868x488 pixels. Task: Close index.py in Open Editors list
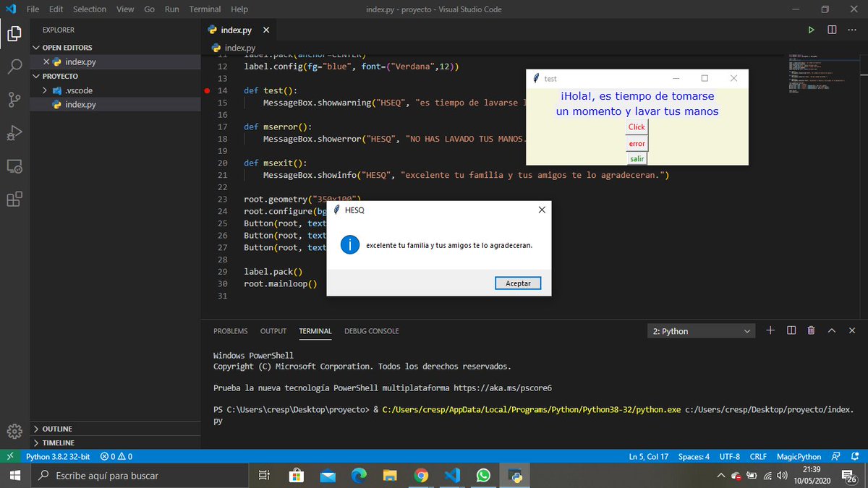coord(46,62)
